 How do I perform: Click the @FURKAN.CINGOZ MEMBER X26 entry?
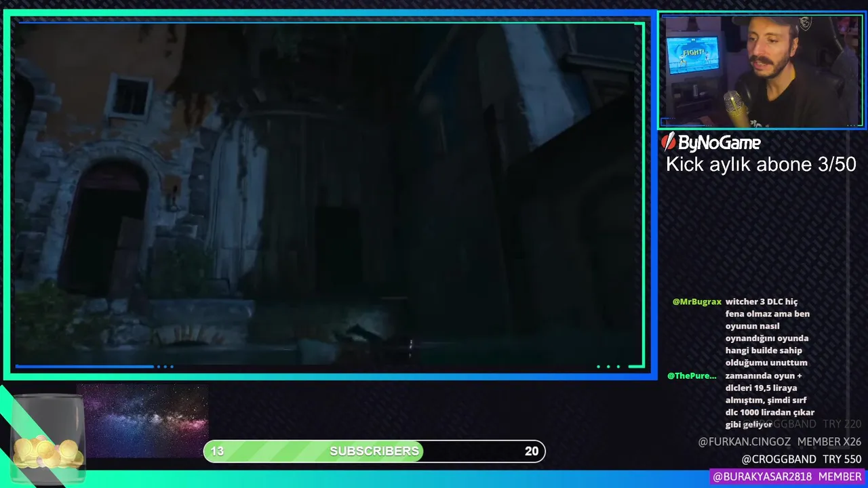coord(780,442)
